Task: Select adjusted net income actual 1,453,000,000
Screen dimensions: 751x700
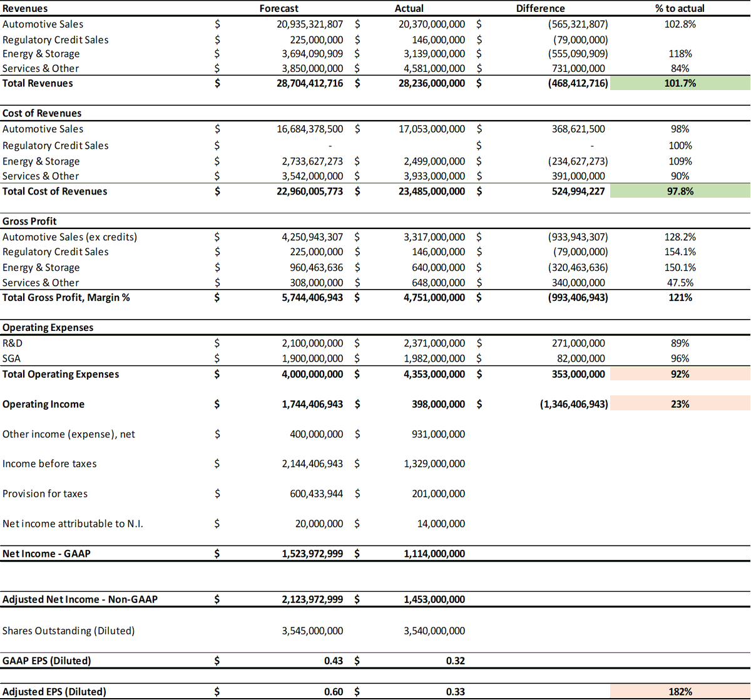Action: pos(434,599)
